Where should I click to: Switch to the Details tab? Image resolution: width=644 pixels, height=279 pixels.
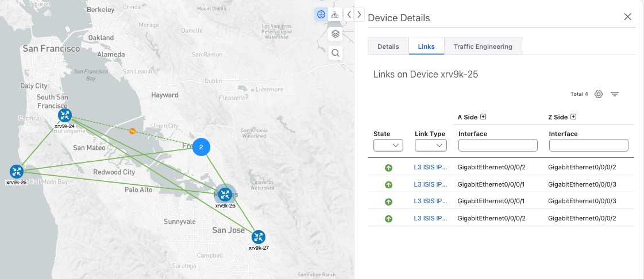tap(388, 46)
